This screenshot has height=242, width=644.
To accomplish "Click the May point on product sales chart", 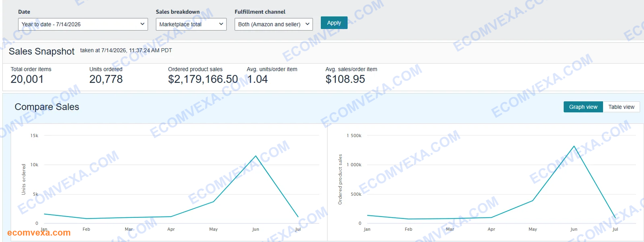I will pos(533,200).
